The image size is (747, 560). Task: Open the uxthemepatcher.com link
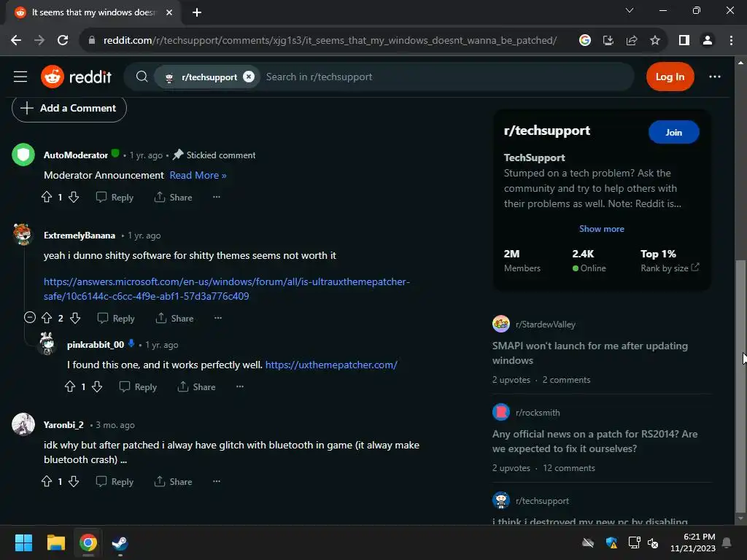(331, 365)
